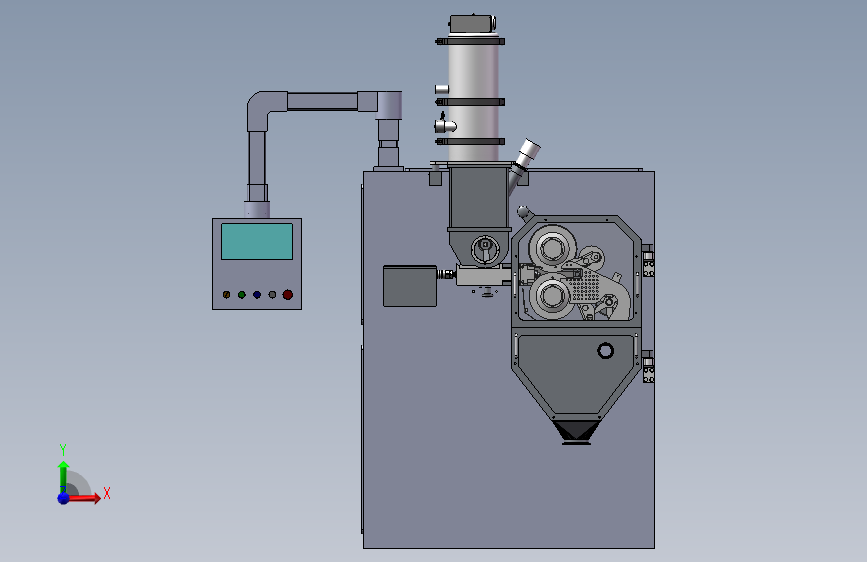Select the orange button on the control panel
867x562 pixels.
(226, 295)
